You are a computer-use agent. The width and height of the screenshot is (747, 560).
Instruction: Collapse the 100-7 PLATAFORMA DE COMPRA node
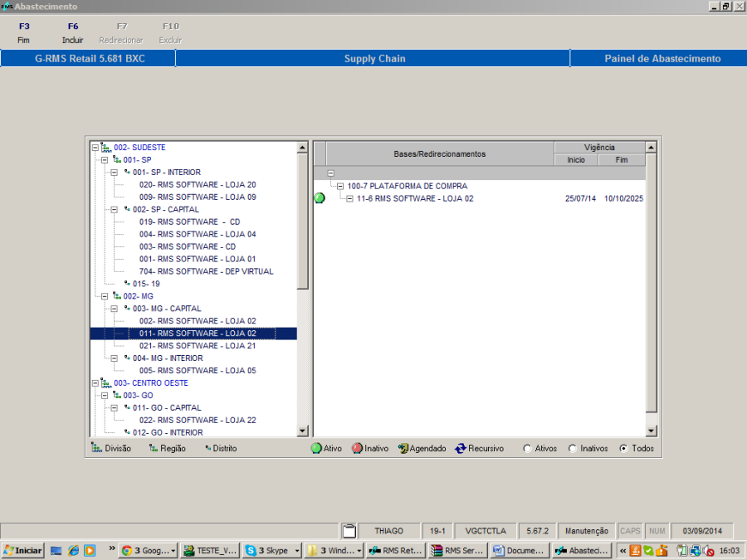coord(340,187)
